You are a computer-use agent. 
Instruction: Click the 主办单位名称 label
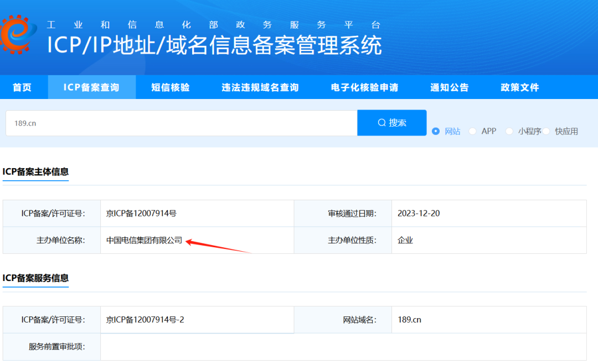coord(61,240)
